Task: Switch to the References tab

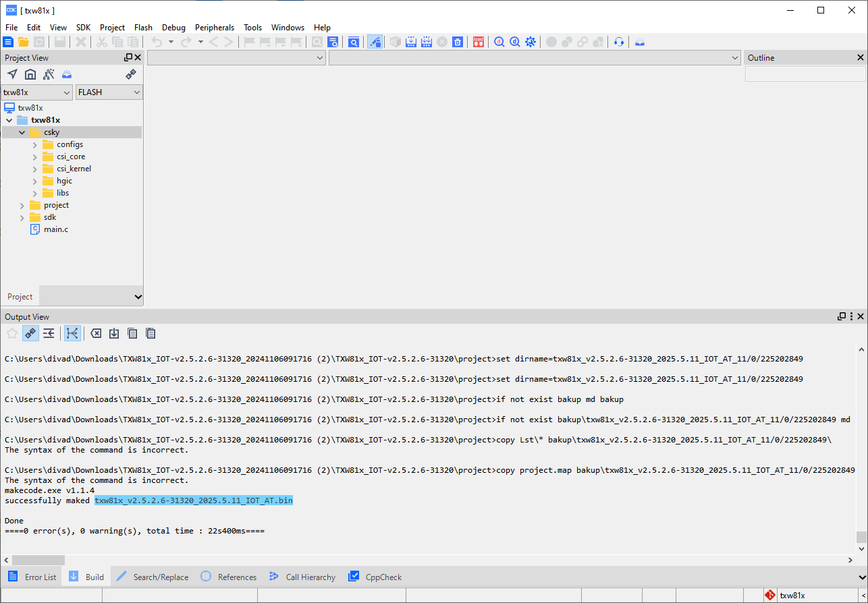Action: tap(229, 577)
